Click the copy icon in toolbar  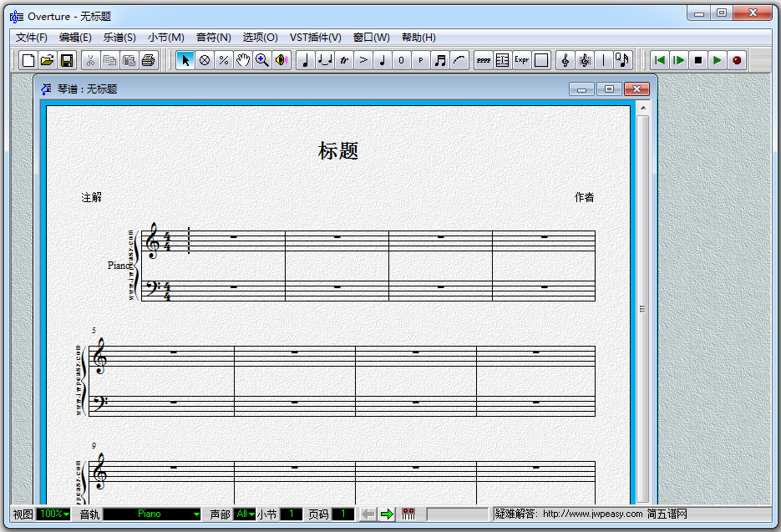109,60
